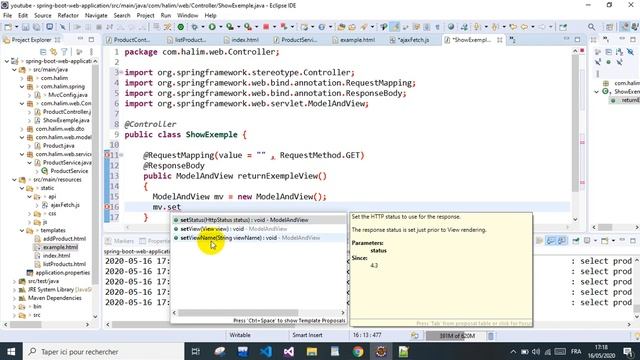Select application.properties in Project Explorer

[x=62, y=273]
